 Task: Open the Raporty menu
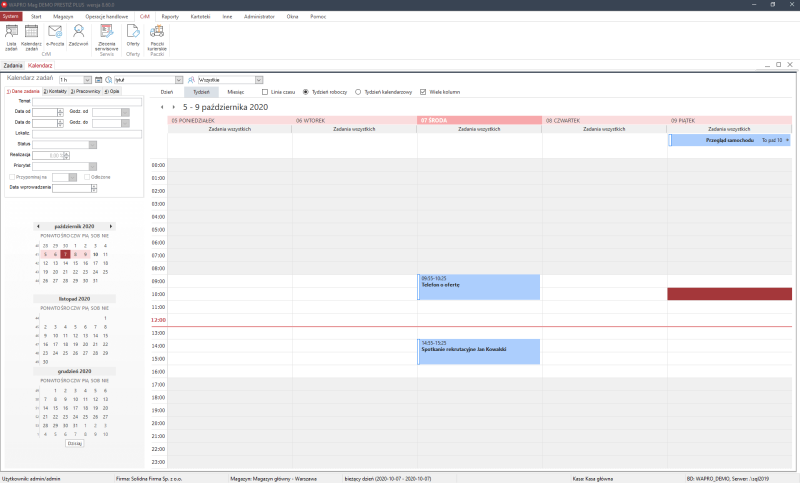pyautogui.click(x=170, y=17)
